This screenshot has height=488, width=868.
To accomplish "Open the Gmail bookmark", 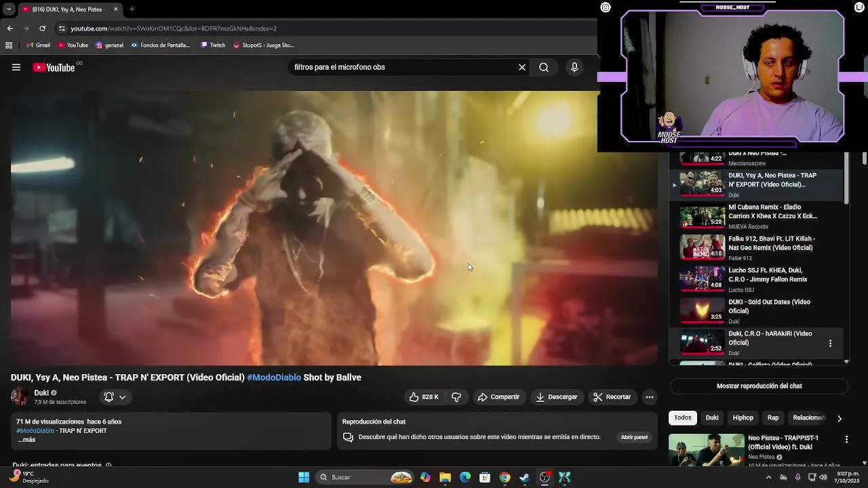I will [38, 45].
